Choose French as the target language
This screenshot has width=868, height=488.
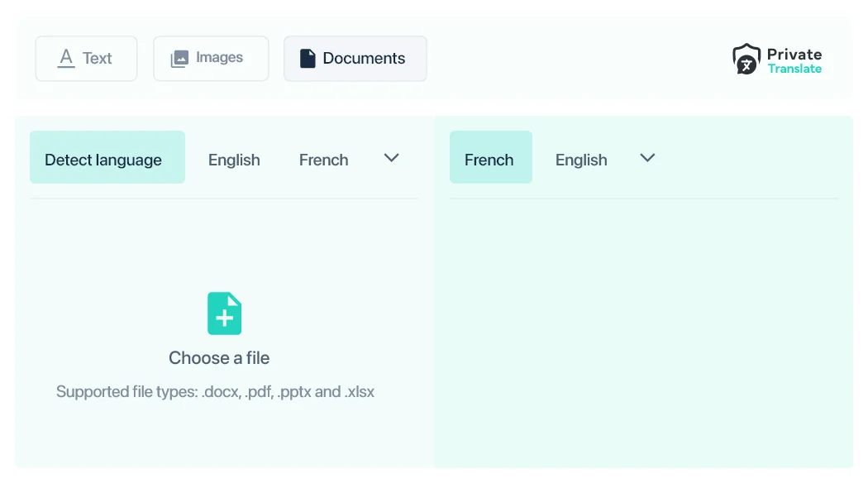[489, 160]
